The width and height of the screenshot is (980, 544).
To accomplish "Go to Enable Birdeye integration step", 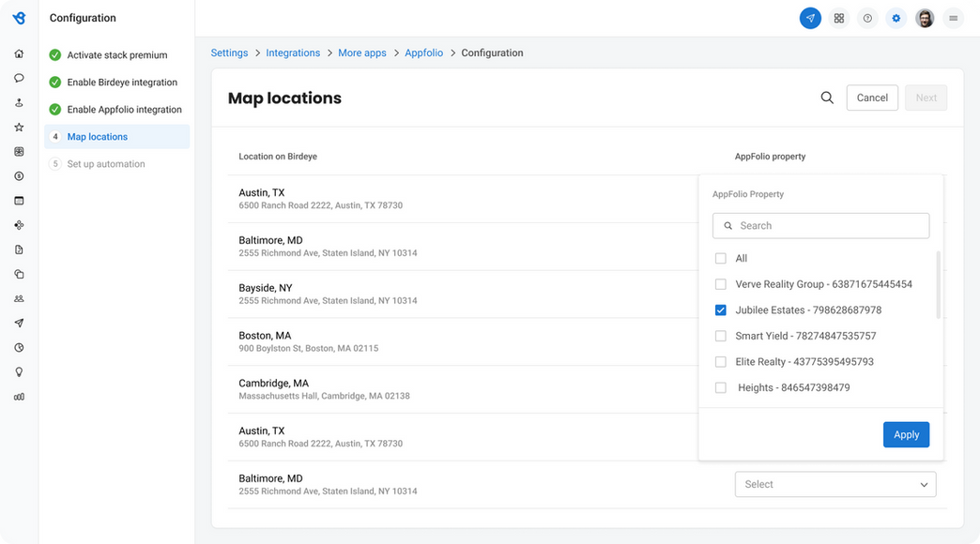I will click(x=117, y=82).
